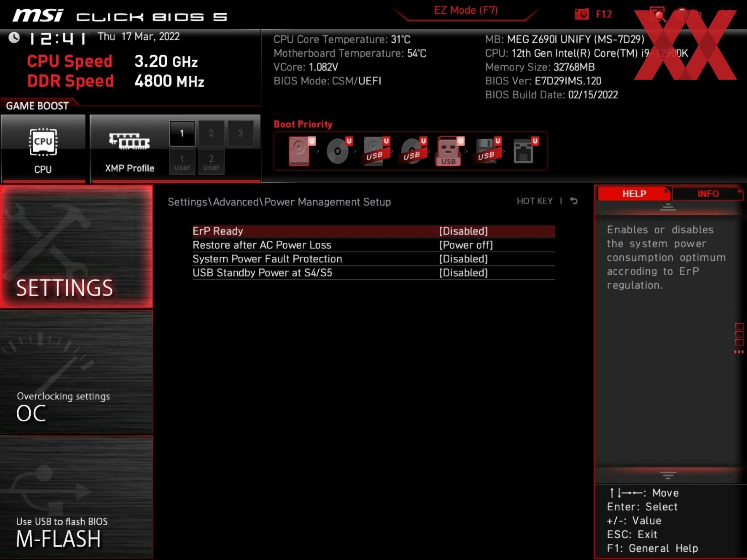The width and height of the screenshot is (747, 560).
Task: Select XMP user profile 1
Action: tap(182, 162)
